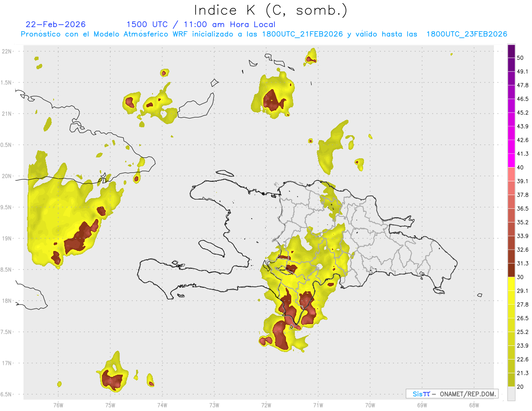
Task: Click the color scale value 25.2
Action: (523, 333)
